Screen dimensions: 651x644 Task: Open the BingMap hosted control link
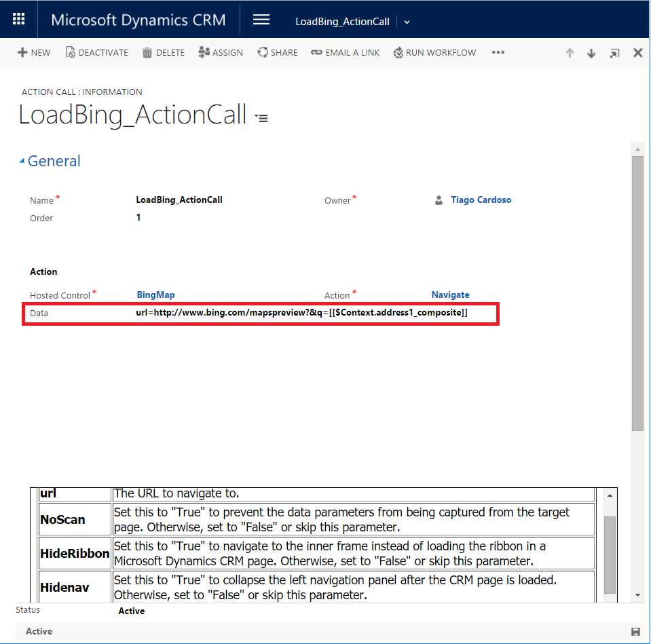[x=155, y=295]
